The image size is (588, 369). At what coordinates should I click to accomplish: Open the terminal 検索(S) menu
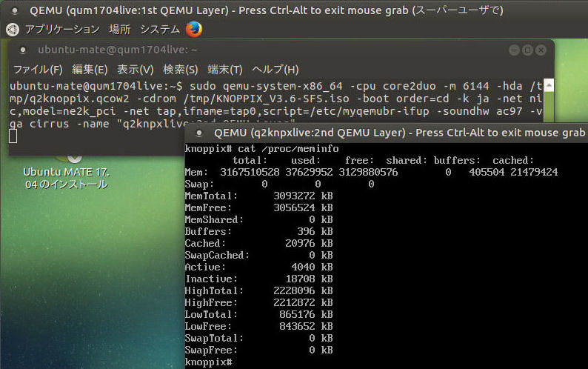(181, 70)
